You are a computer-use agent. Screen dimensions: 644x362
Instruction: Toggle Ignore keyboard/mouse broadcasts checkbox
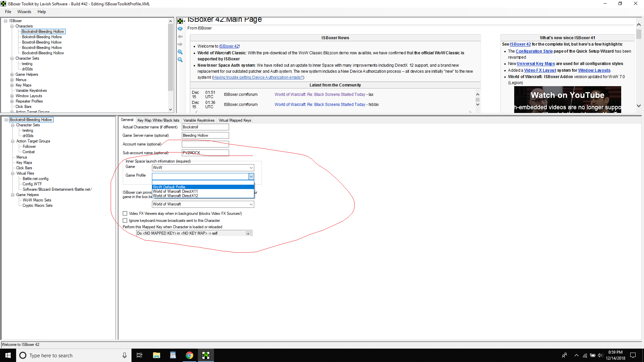[x=125, y=221]
